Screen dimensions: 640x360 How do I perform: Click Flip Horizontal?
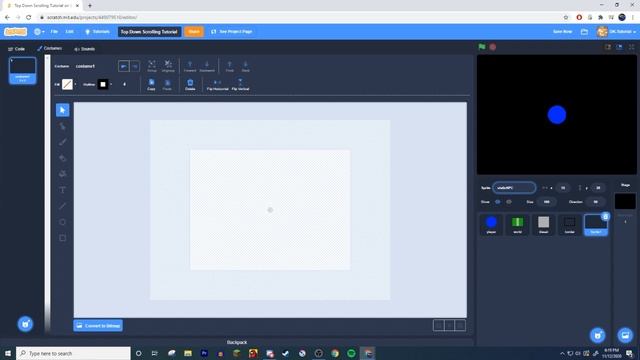(x=218, y=84)
